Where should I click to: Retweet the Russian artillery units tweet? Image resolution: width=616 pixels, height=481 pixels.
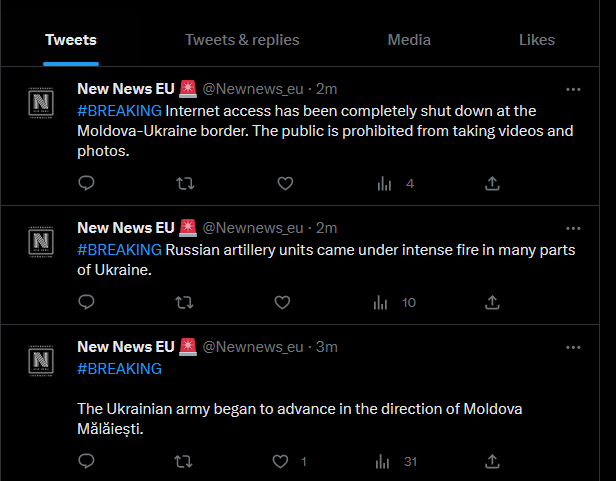coord(184,302)
